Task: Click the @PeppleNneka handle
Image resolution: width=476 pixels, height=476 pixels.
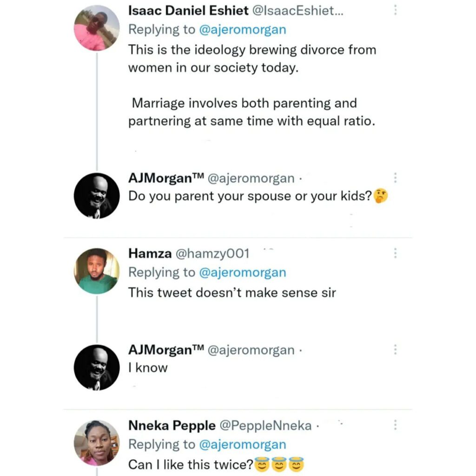Action: point(265,425)
